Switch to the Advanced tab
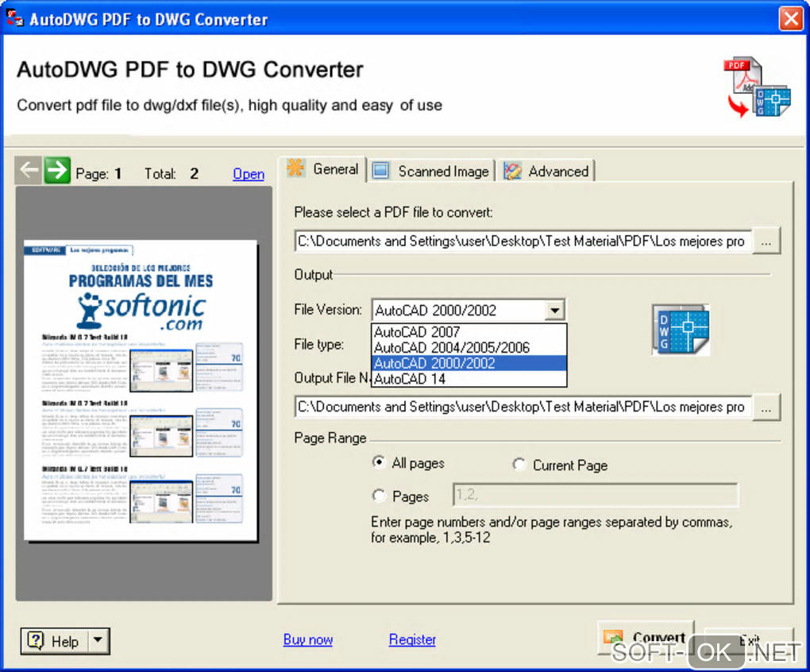 tap(546, 171)
